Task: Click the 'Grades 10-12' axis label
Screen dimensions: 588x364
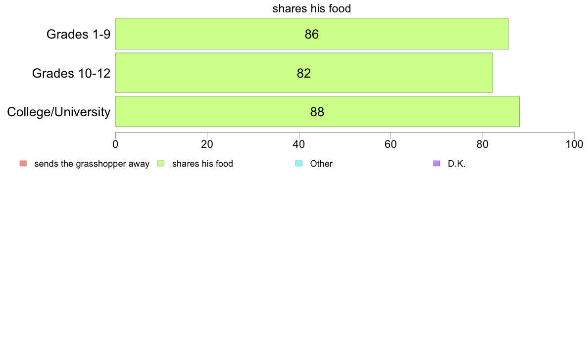Action: [x=71, y=73]
